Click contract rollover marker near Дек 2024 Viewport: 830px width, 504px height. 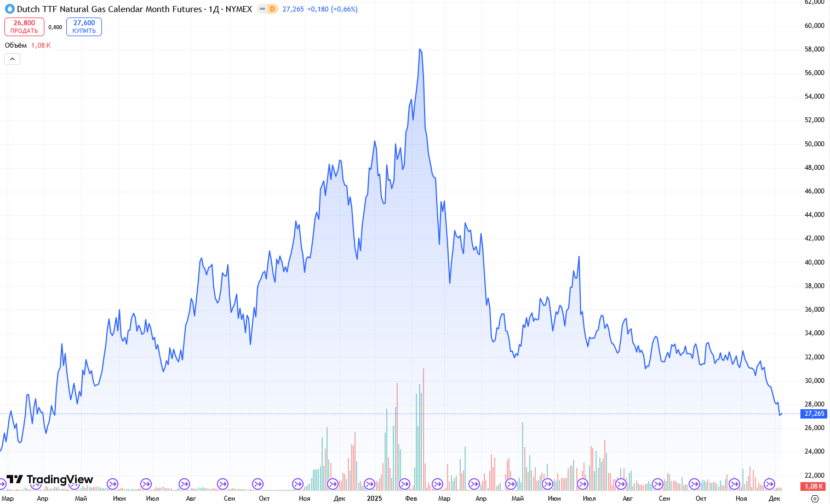click(333, 484)
